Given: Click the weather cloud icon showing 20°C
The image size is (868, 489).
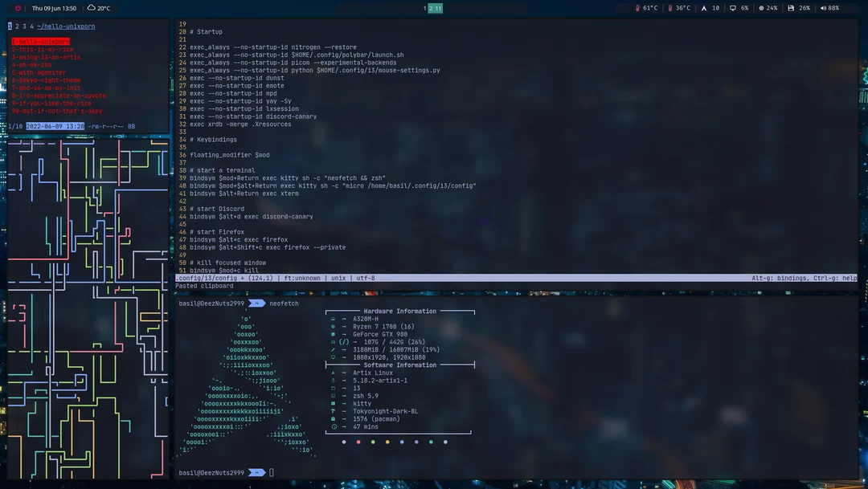Looking at the screenshot, I should pyautogui.click(x=90, y=8).
